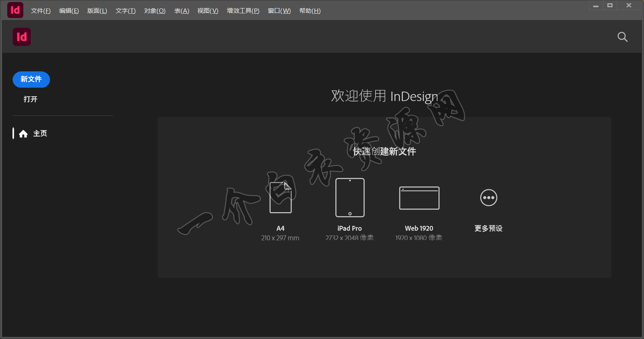Choose the iPad Pro preset icon

click(x=350, y=198)
